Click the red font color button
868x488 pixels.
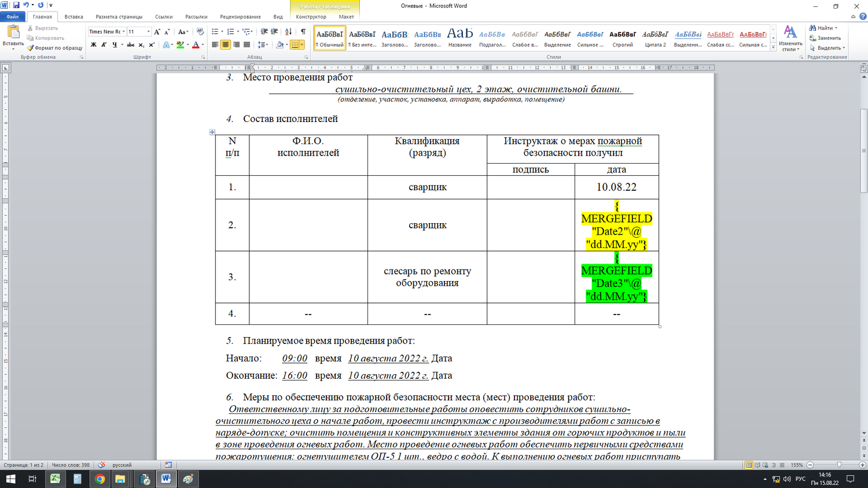[x=196, y=45]
